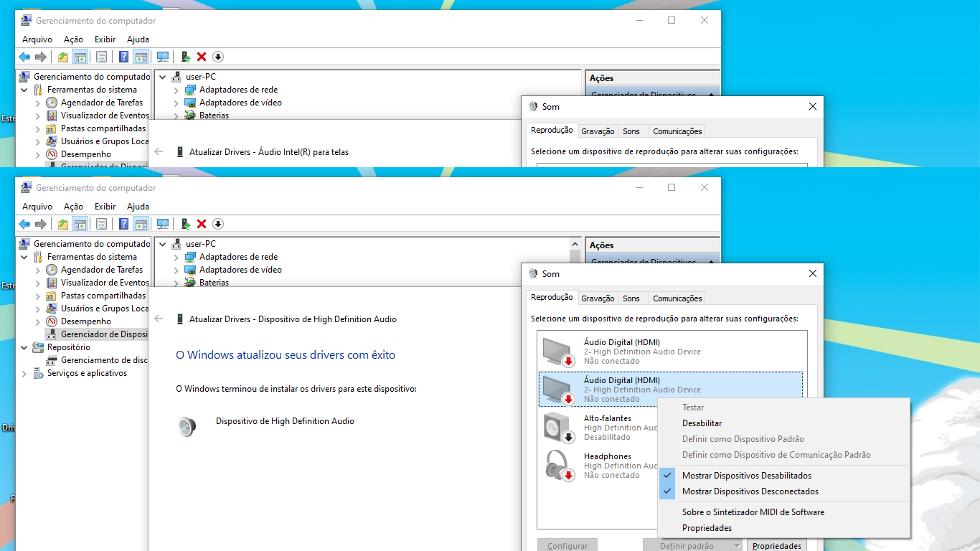Screen dimensions: 980x551
Task: Click update driver green-arrow icon in lower window
Action: (185, 224)
